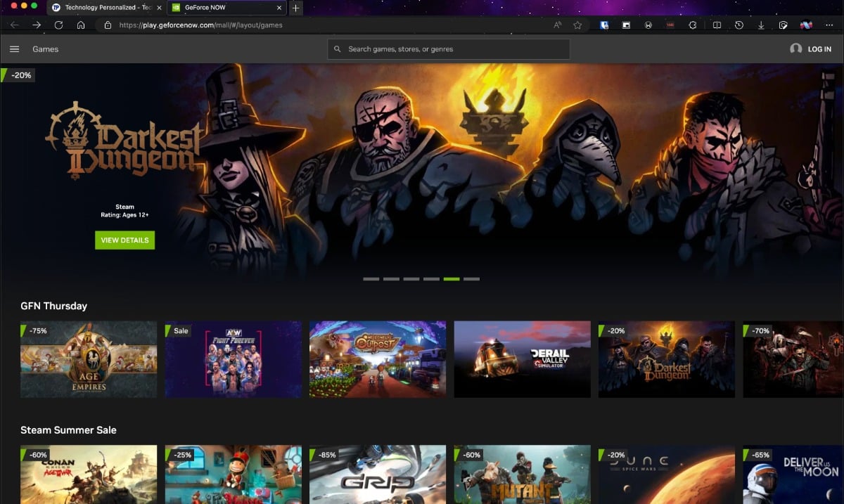Click Rating: Ages 12+ text

click(124, 215)
